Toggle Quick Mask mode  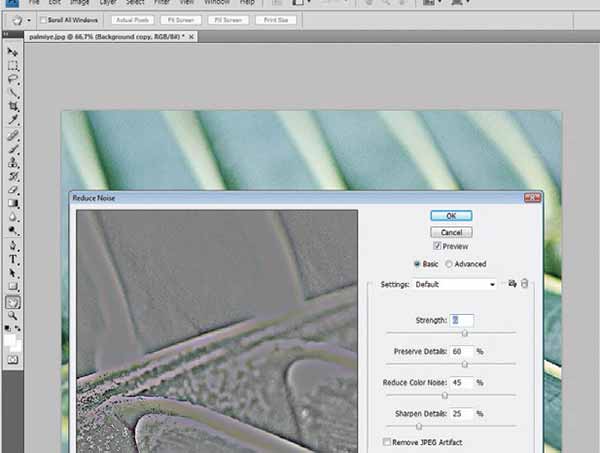pos(13,360)
